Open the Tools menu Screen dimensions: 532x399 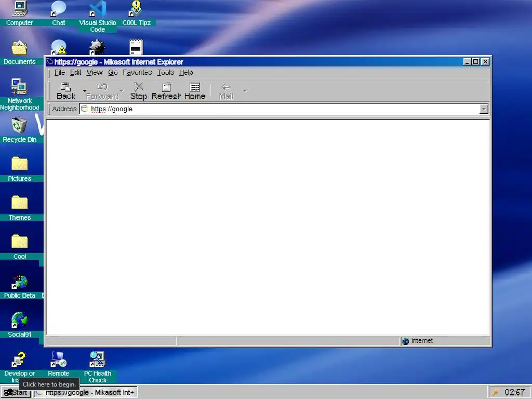[166, 72]
